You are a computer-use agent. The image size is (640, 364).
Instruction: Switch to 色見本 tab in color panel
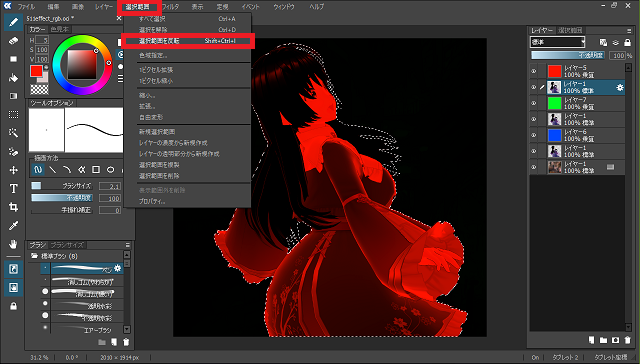point(60,30)
